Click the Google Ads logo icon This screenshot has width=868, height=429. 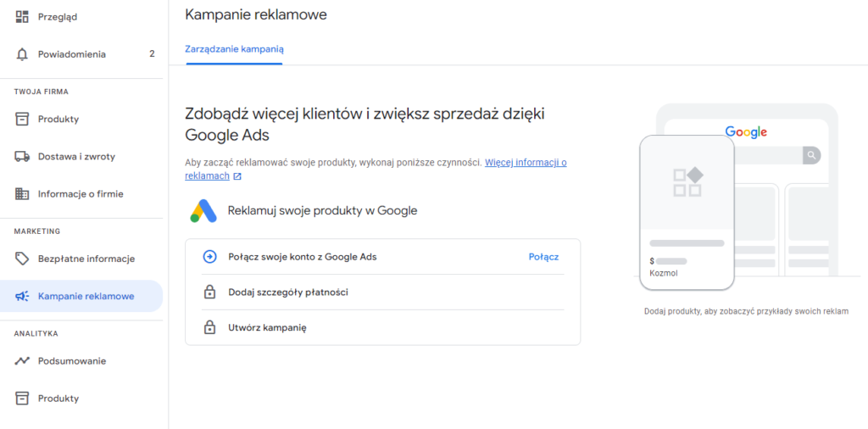(x=203, y=211)
